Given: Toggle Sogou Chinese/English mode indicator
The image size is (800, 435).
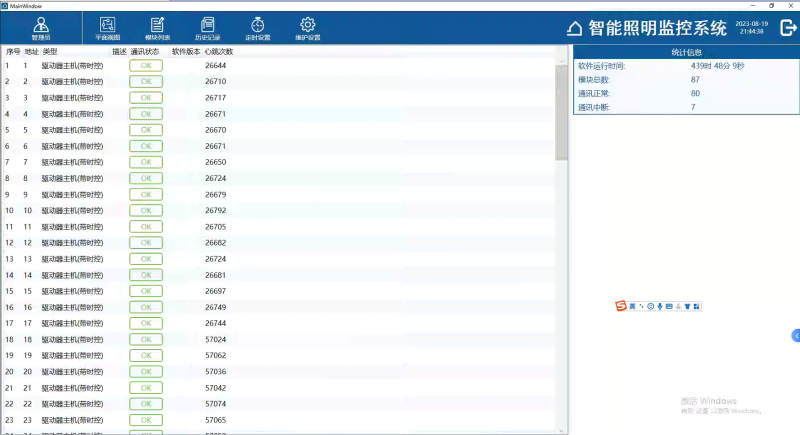Looking at the screenshot, I should 632,305.
